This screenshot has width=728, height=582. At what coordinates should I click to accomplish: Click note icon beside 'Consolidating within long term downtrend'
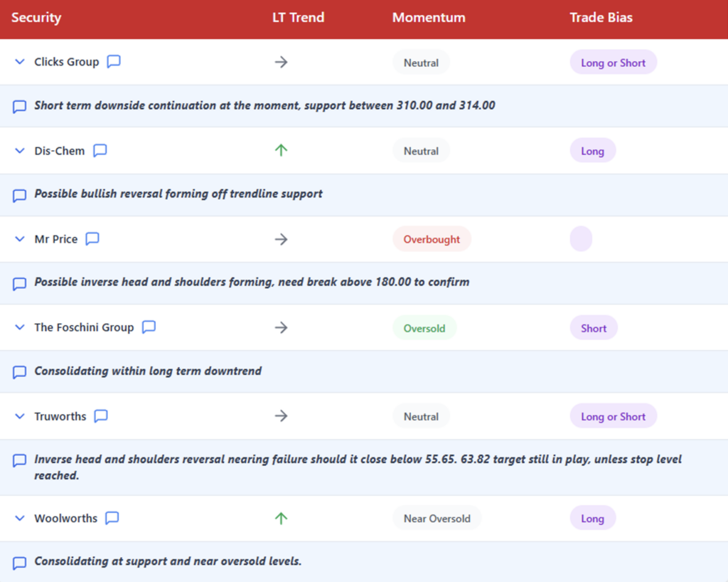click(x=20, y=372)
